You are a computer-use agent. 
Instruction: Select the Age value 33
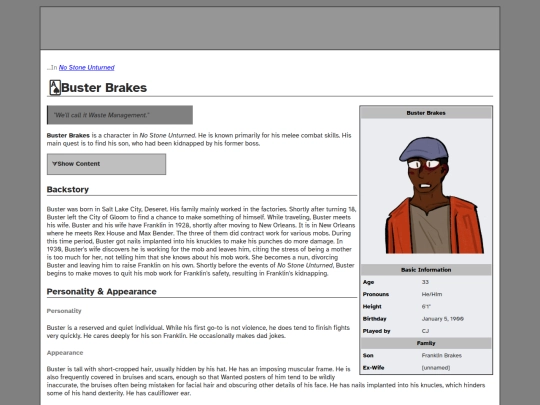click(x=425, y=282)
